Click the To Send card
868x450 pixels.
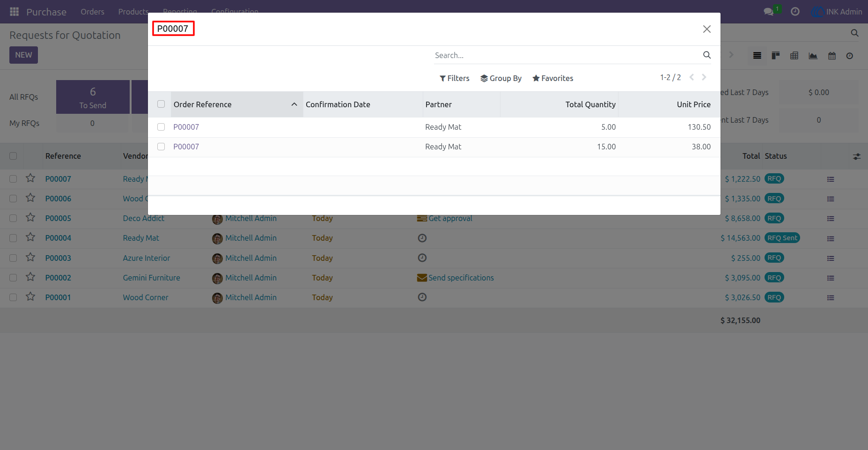click(x=93, y=97)
